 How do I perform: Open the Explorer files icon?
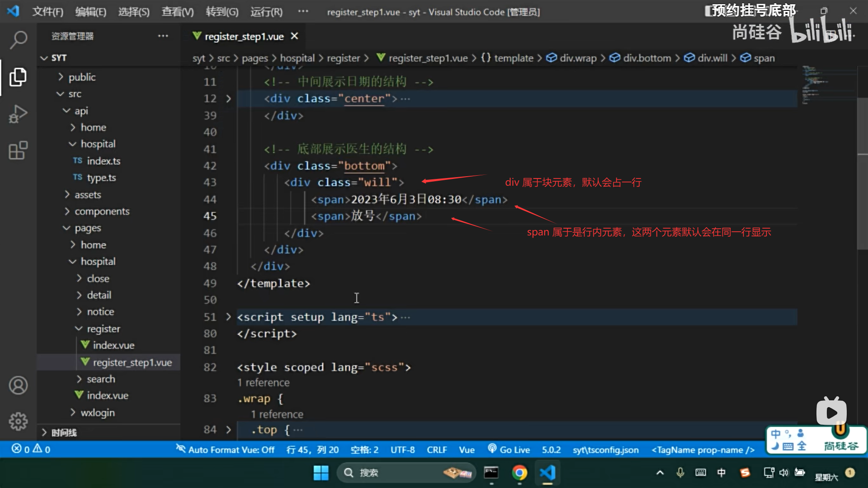point(18,77)
